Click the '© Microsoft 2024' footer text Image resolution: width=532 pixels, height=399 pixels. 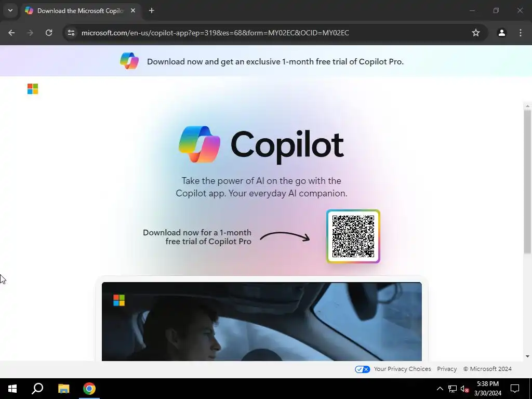(487, 369)
